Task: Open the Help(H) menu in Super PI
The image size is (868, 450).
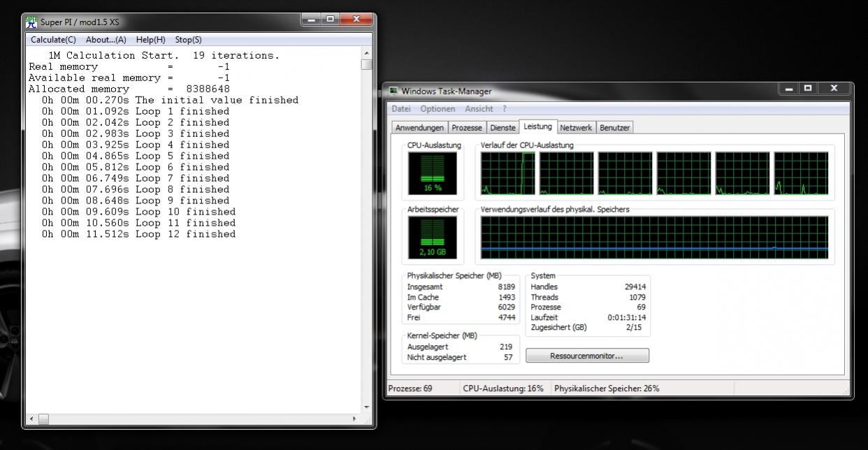Action: tap(151, 40)
